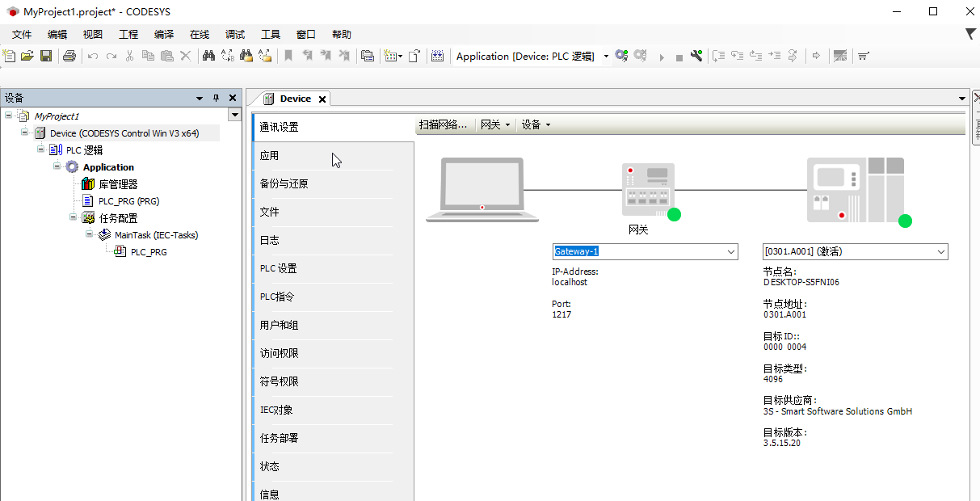Open the [0301.A001] (激活) device dropdown

[x=940, y=251]
